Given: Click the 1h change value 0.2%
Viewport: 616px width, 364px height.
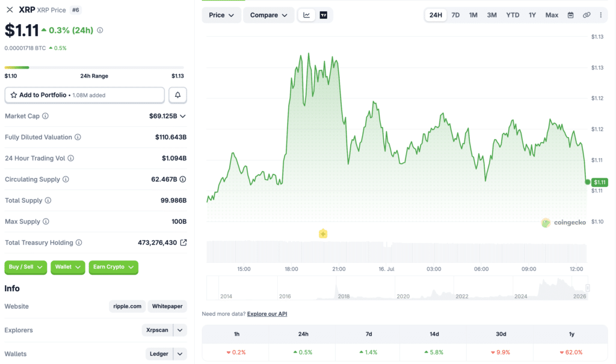Looking at the screenshot, I should tap(236, 352).
